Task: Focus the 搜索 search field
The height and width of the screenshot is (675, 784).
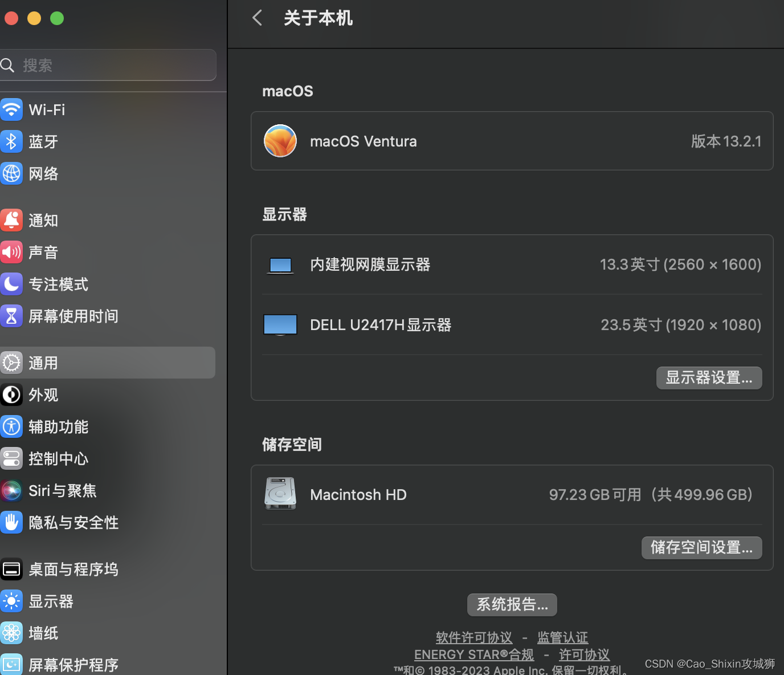Action: coord(108,65)
